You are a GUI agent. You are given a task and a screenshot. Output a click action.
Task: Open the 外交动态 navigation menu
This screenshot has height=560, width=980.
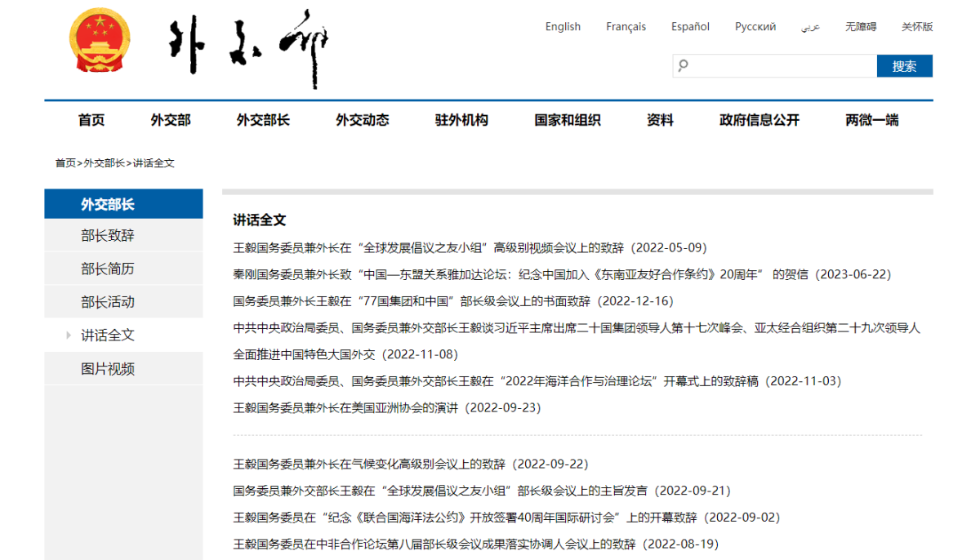click(362, 120)
